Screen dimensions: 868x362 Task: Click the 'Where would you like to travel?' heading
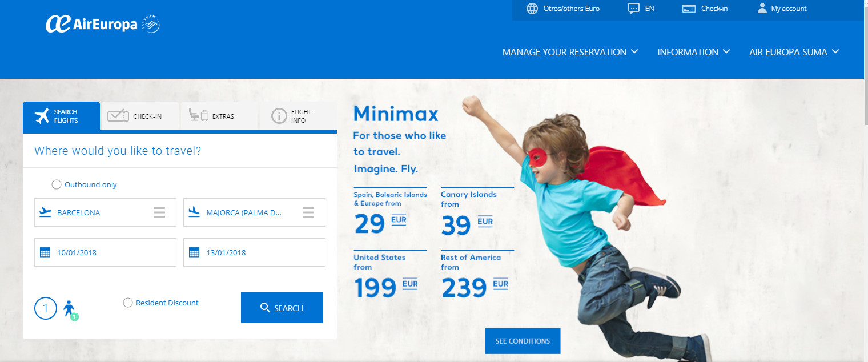click(118, 151)
